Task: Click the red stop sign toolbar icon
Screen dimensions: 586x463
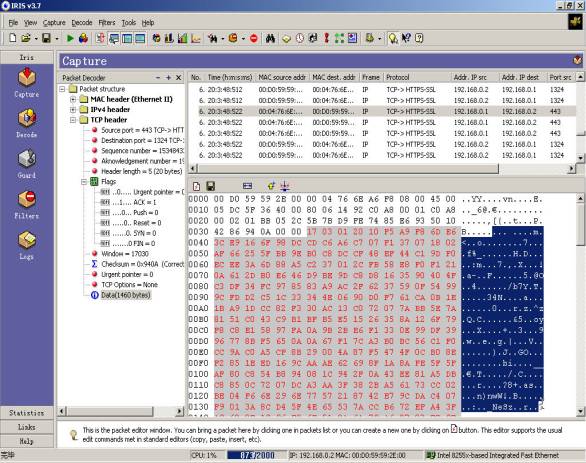Action: tap(254, 38)
